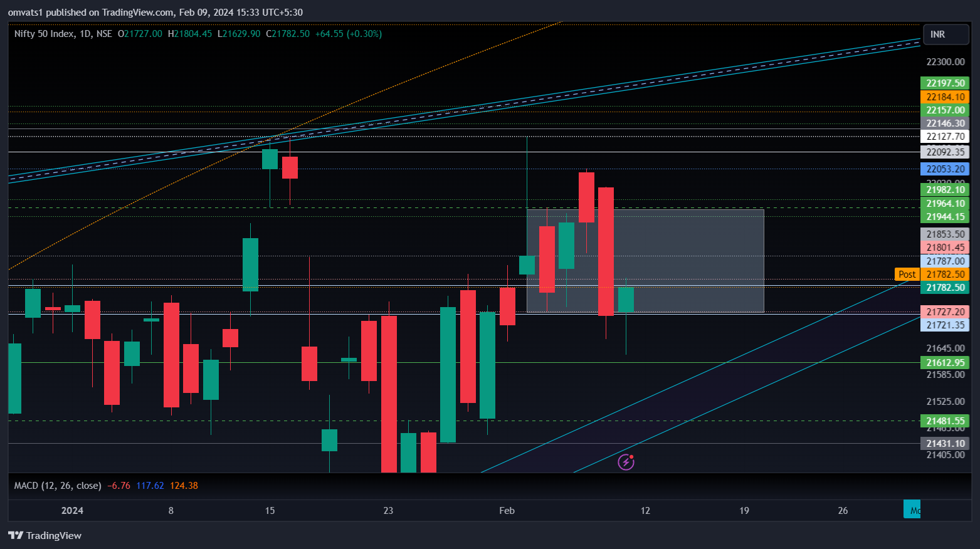980x549 pixels.
Task: Select the orange Post price label
Action: click(x=907, y=274)
